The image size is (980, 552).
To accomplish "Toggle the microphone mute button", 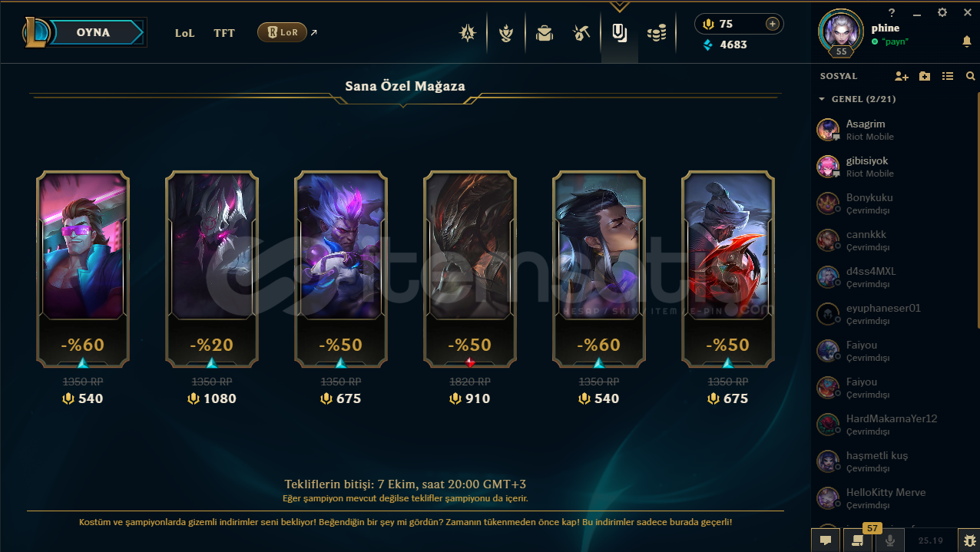I will (x=890, y=540).
